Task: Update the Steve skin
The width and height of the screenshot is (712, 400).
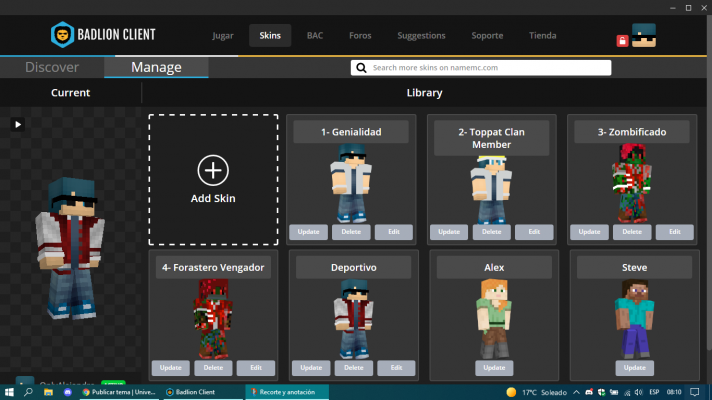Action: 632,368
